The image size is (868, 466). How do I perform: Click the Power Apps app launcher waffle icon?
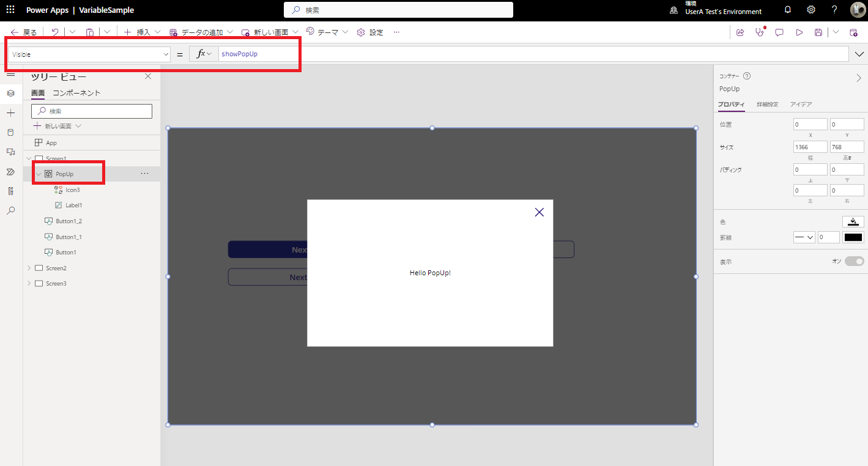tap(10, 10)
